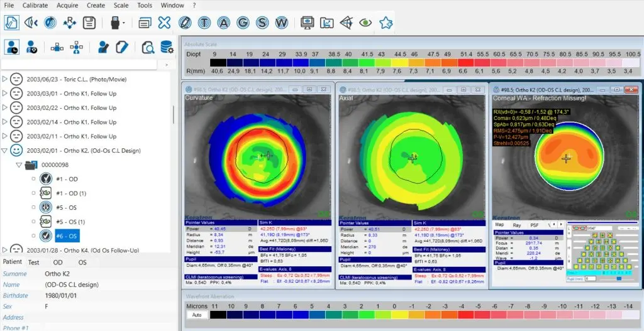Screen dimensions: 644x331
Task: Switch to the Test tab
Action: click(x=34, y=262)
